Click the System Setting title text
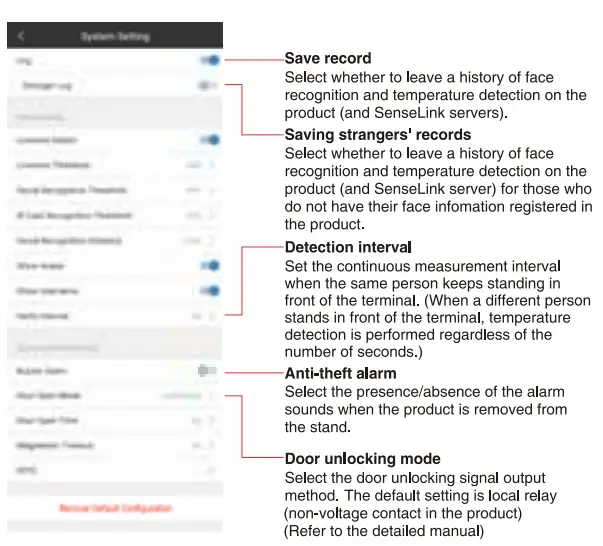The height and width of the screenshot is (546, 603). 115,37
